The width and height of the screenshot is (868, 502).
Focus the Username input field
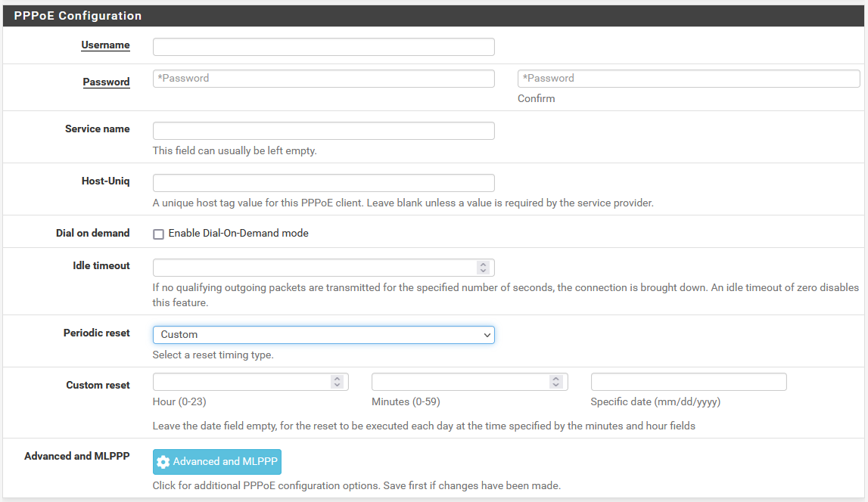[323, 47]
